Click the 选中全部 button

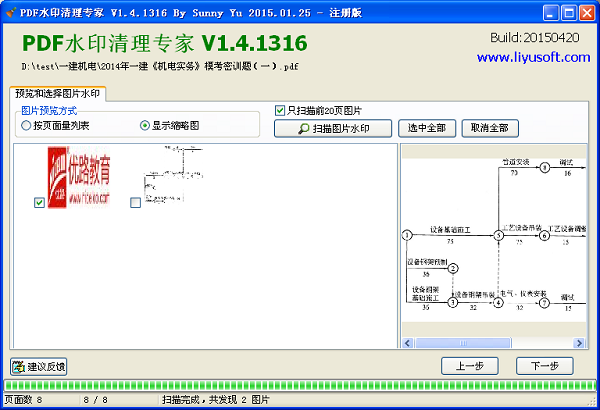[427, 128]
